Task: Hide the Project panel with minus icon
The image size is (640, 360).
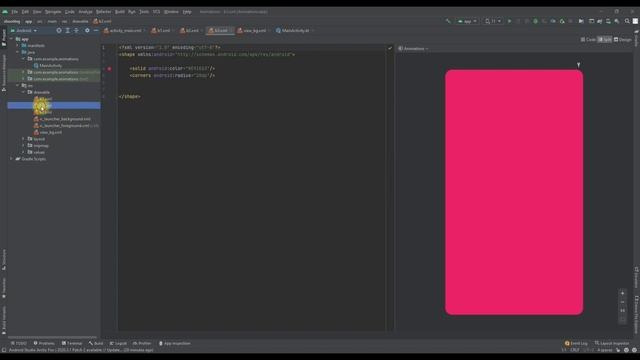Action: point(96,30)
